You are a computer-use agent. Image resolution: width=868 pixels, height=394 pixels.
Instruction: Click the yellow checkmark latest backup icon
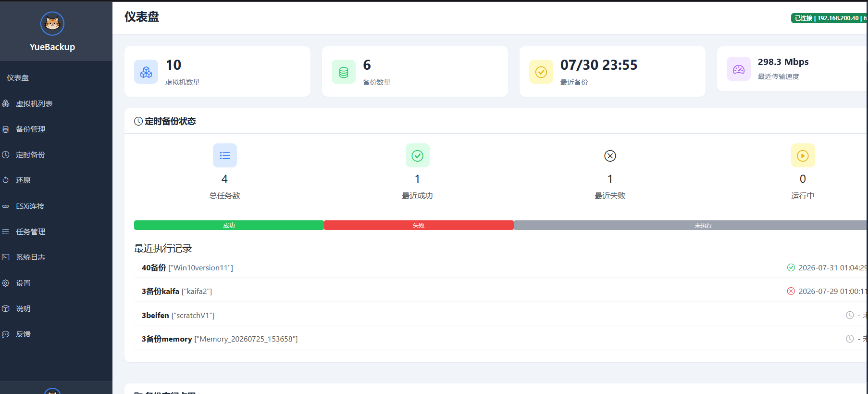pos(541,72)
